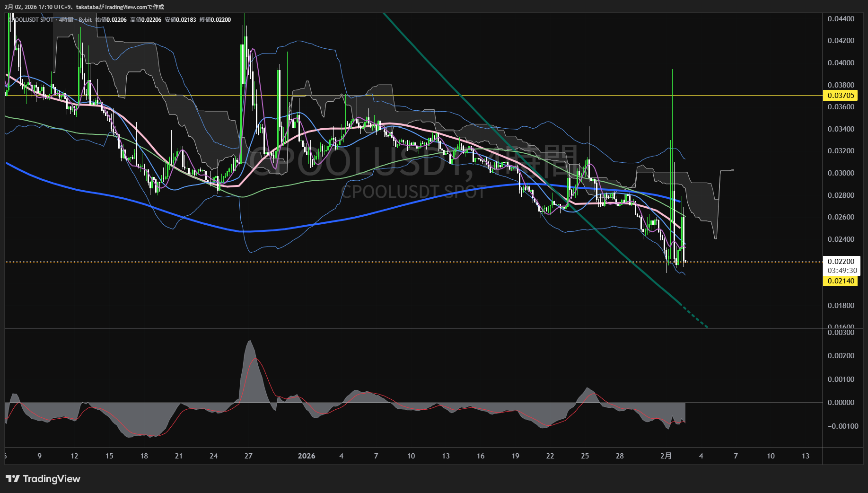Click the 始値 0.02206 open value
The height and width of the screenshot is (493, 868).
(111, 20)
